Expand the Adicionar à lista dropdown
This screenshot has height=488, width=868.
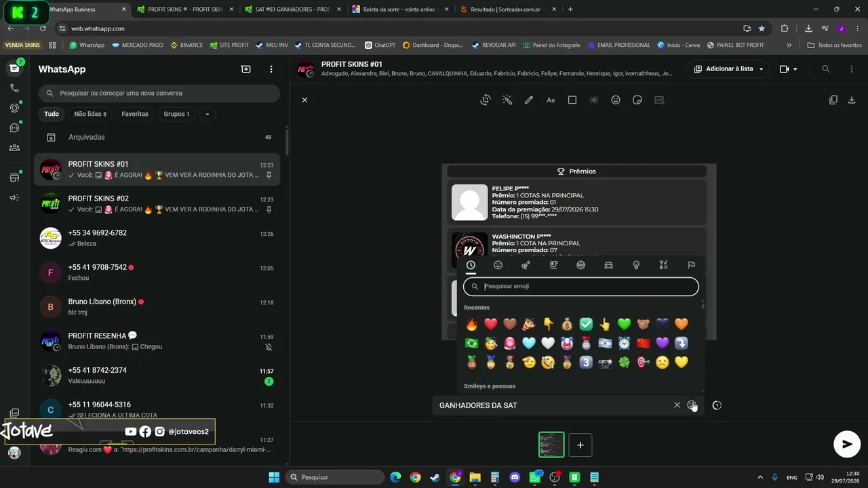[729, 69]
